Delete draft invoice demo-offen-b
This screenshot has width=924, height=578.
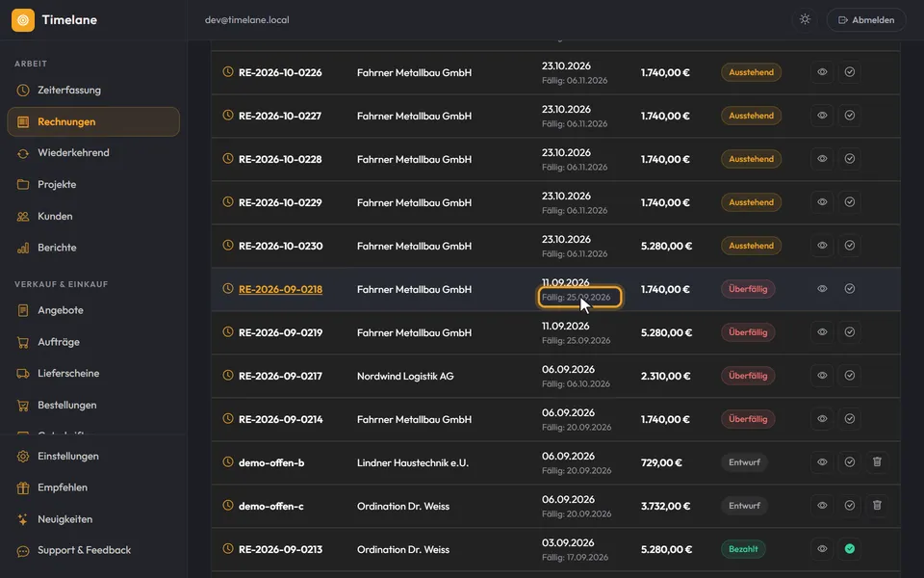(878, 462)
